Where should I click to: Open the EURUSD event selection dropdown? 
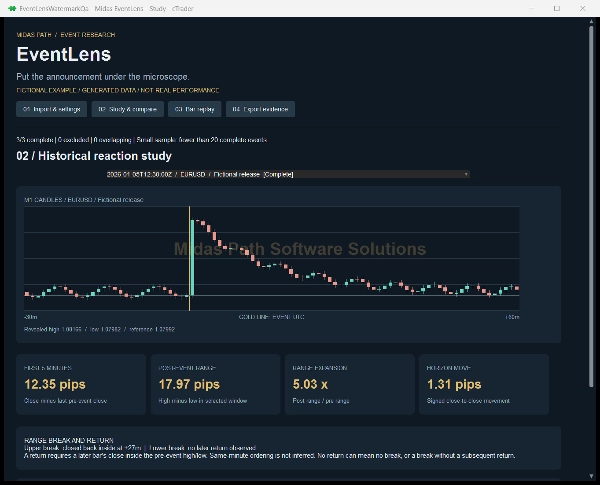pos(288,175)
